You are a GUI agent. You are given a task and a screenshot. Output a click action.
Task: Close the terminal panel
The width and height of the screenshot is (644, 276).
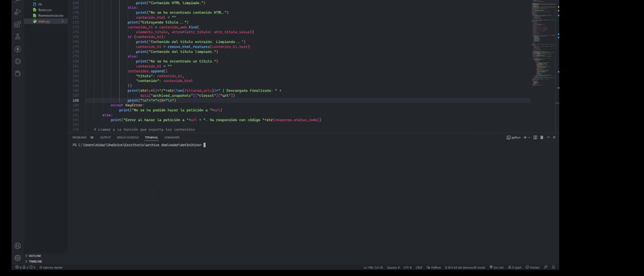point(554,137)
